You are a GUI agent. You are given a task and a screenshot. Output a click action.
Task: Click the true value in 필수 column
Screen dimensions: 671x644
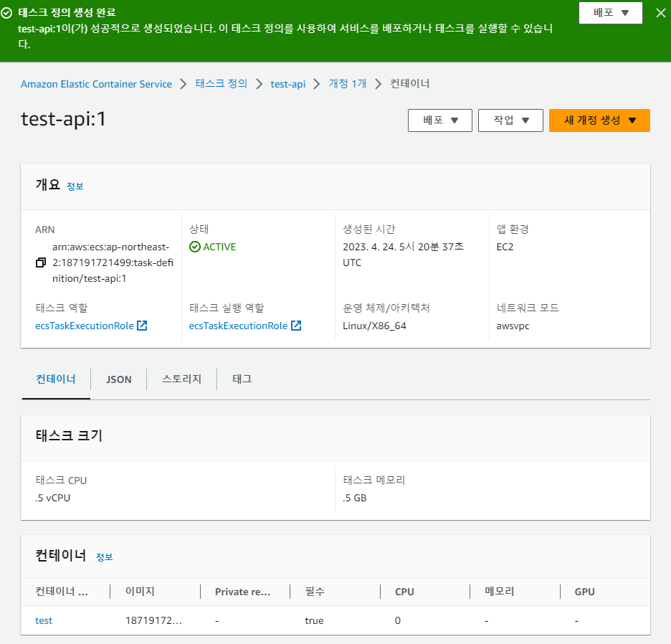[x=314, y=620]
